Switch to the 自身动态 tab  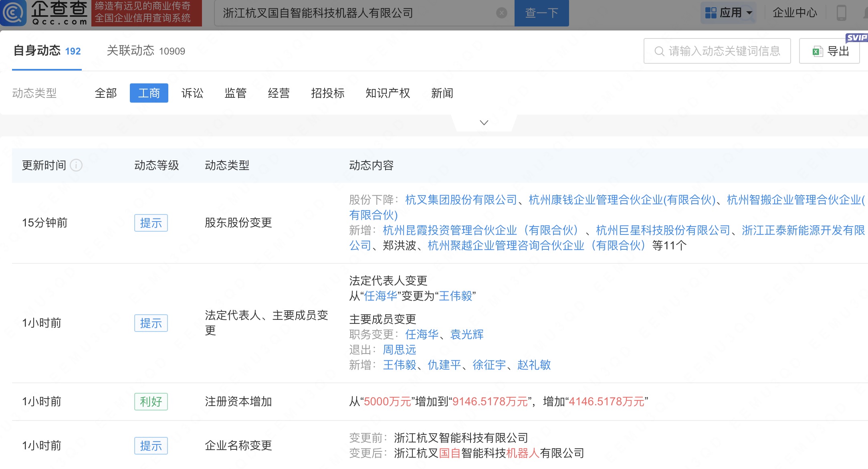(47, 51)
